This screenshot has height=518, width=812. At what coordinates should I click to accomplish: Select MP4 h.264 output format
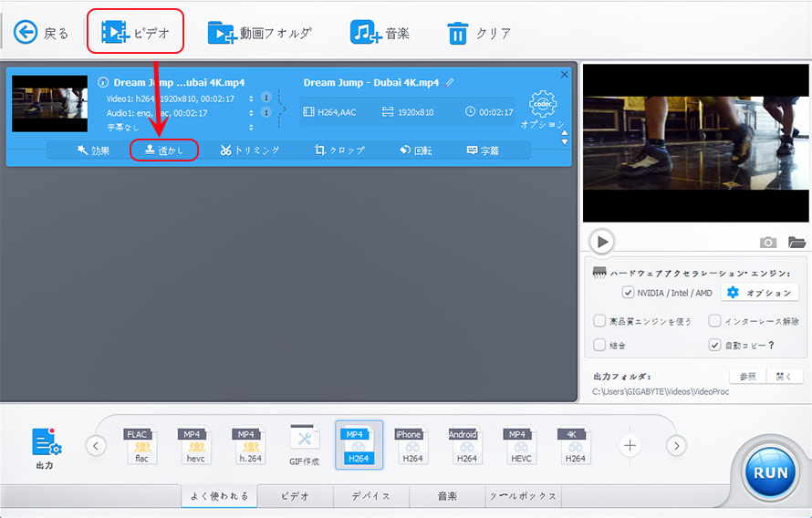click(x=250, y=446)
